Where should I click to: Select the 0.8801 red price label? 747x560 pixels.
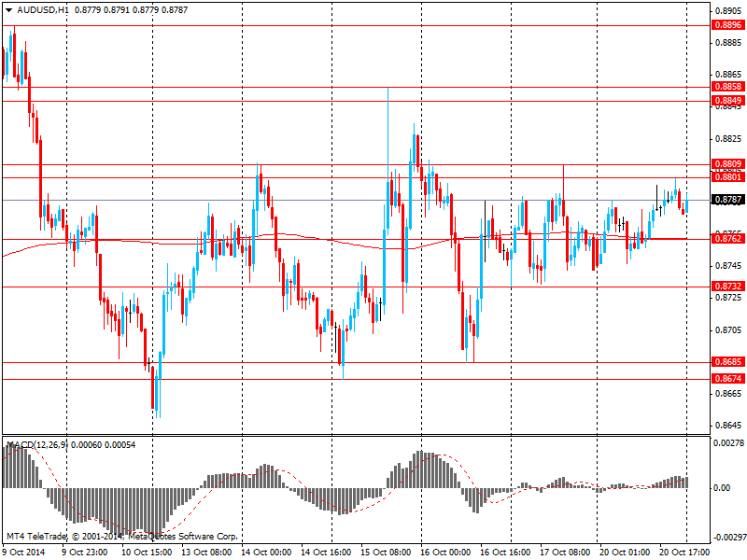(727, 176)
